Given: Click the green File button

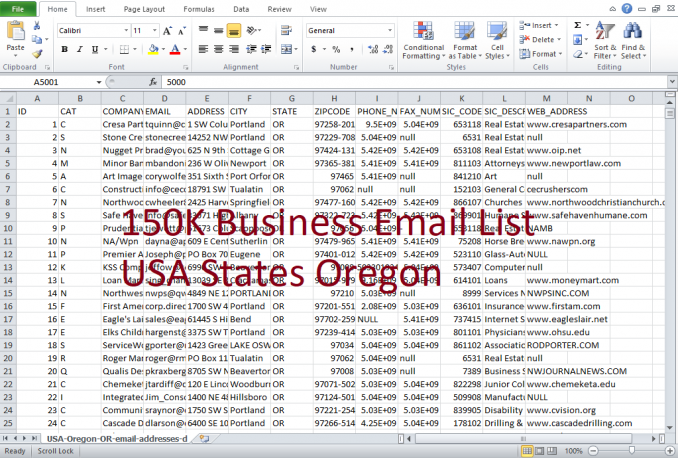Looking at the screenshot, I should (19, 8).
